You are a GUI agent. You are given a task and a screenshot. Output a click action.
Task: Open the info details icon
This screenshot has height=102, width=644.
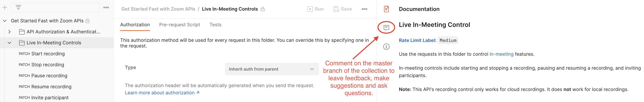[x=386, y=47]
